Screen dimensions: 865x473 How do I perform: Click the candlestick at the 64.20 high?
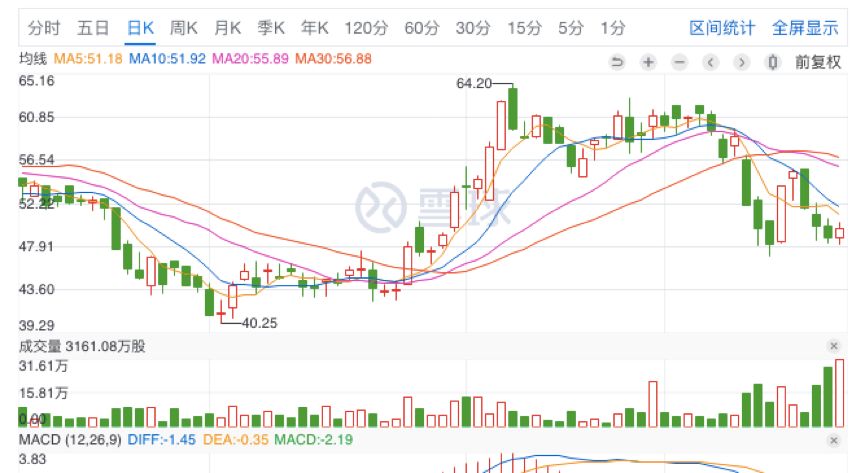(x=512, y=108)
